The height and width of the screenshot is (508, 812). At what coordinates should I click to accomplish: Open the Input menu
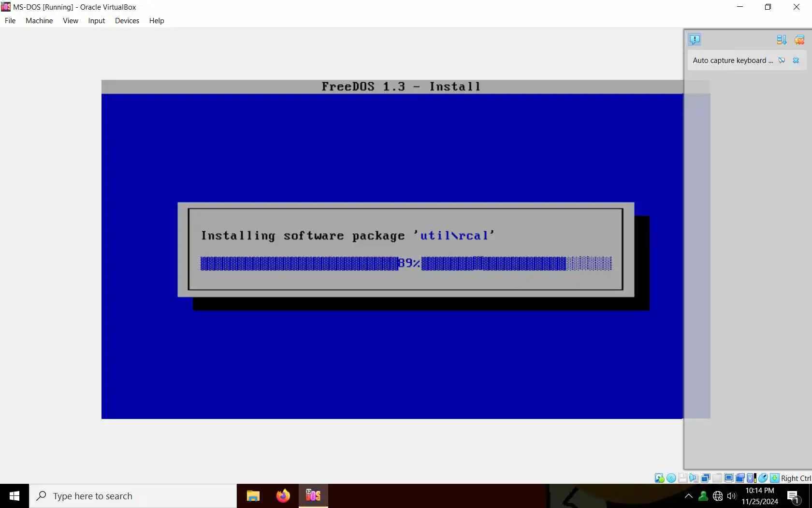(97, 21)
